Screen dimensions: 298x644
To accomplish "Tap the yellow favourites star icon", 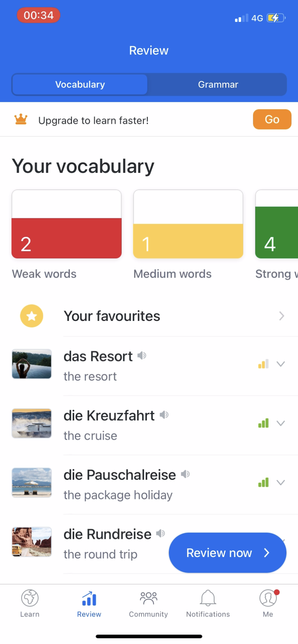I will (x=32, y=316).
